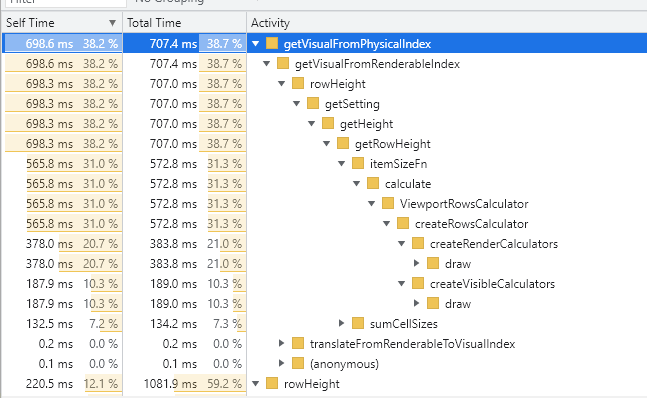Click the Activity column header

tap(447, 23)
